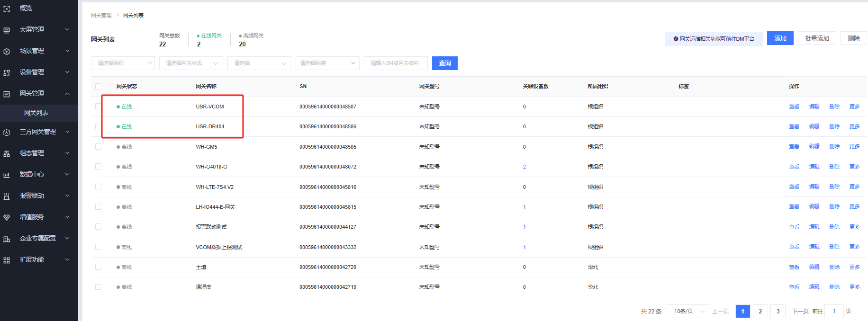
Task: Click the 场景管理 cube icon
Action: click(x=7, y=51)
